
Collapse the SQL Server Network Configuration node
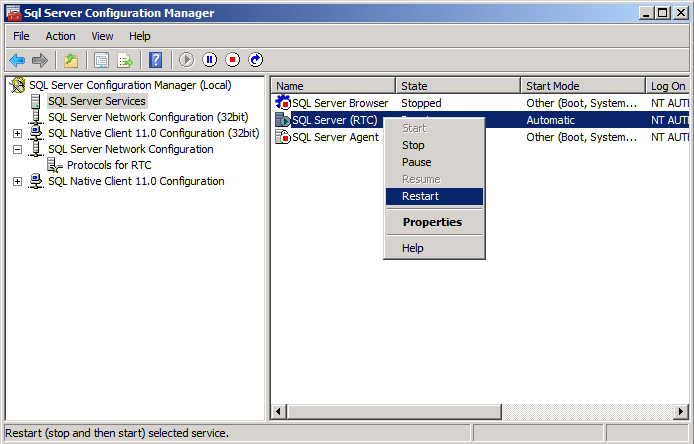[x=17, y=149]
